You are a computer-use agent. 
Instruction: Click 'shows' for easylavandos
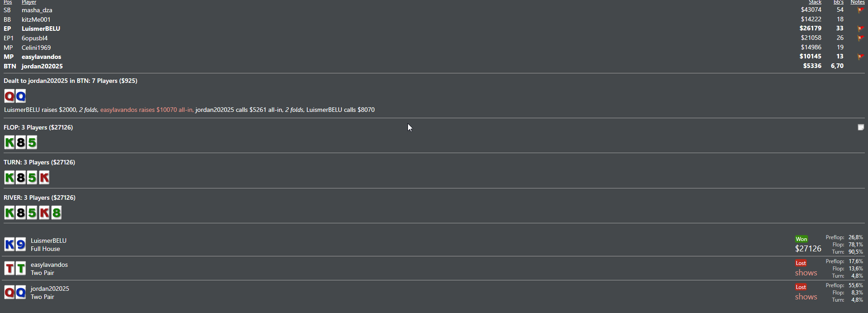tap(806, 273)
